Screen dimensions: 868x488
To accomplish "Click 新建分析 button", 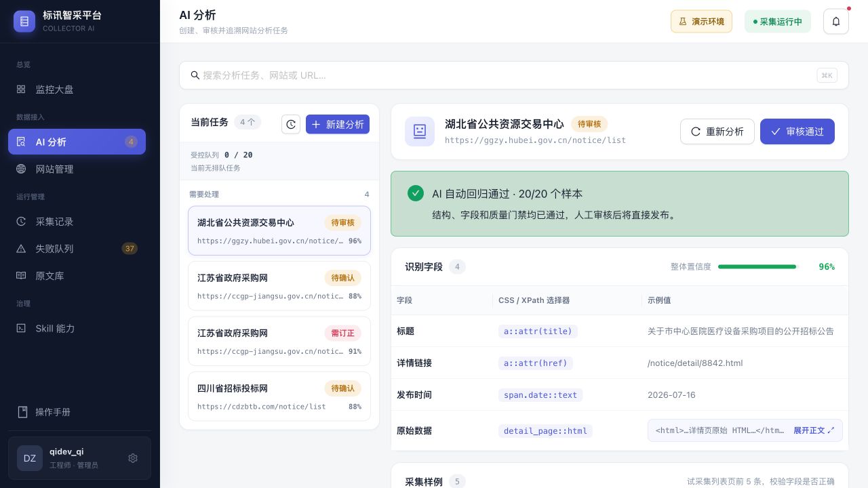I will pyautogui.click(x=338, y=124).
